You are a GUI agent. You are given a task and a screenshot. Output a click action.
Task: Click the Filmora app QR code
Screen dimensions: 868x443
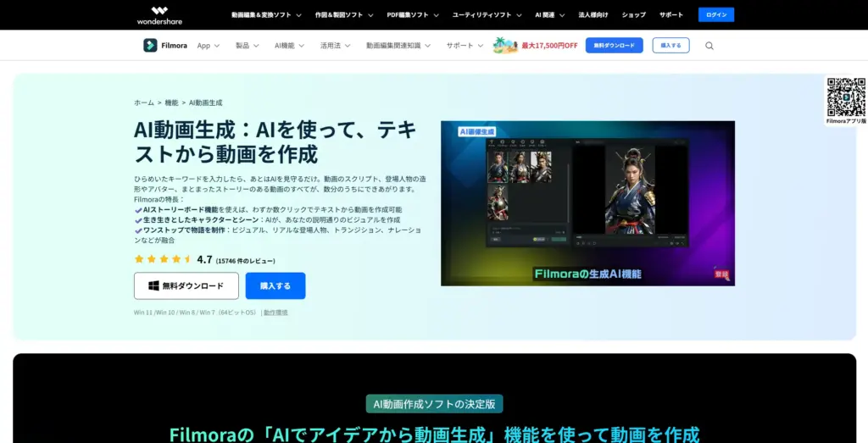click(x=846, y=97)
